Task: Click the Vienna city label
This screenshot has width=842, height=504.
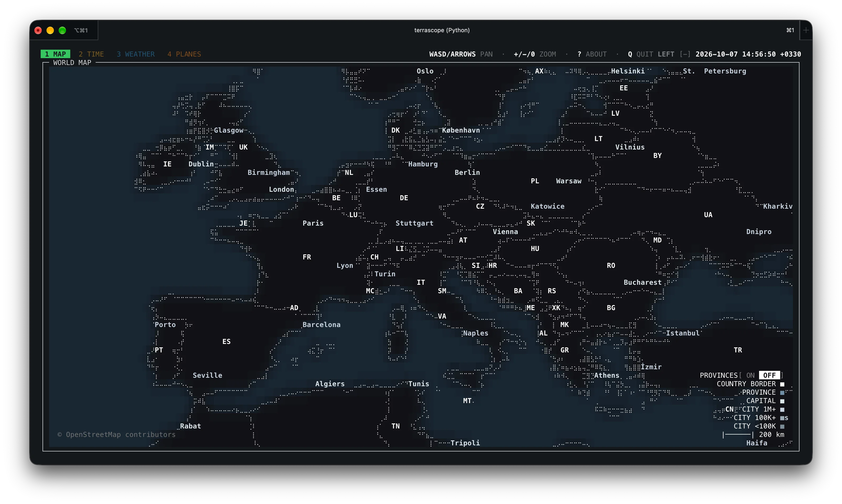Action: (505, 232)
